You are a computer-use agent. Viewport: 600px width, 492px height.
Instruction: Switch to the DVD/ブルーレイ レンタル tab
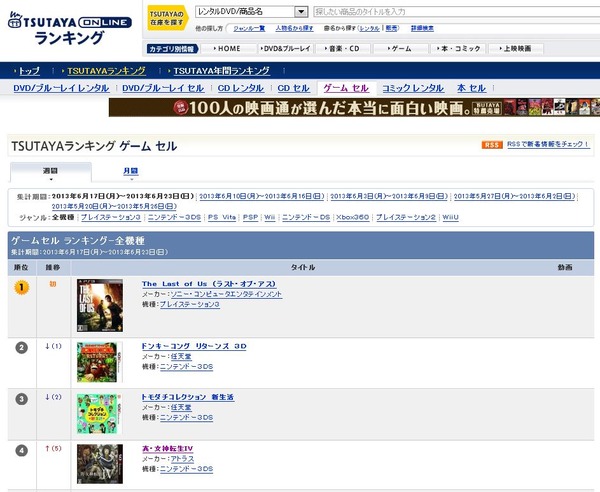pyautogui.click(x=61, y=88)
